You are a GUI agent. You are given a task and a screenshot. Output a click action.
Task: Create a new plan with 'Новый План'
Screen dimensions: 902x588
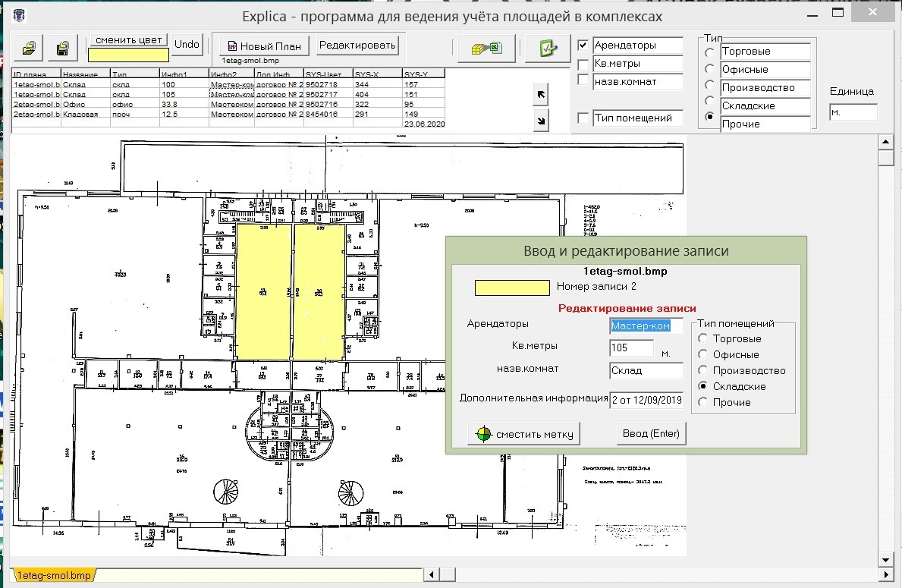(x=263, y=46)
